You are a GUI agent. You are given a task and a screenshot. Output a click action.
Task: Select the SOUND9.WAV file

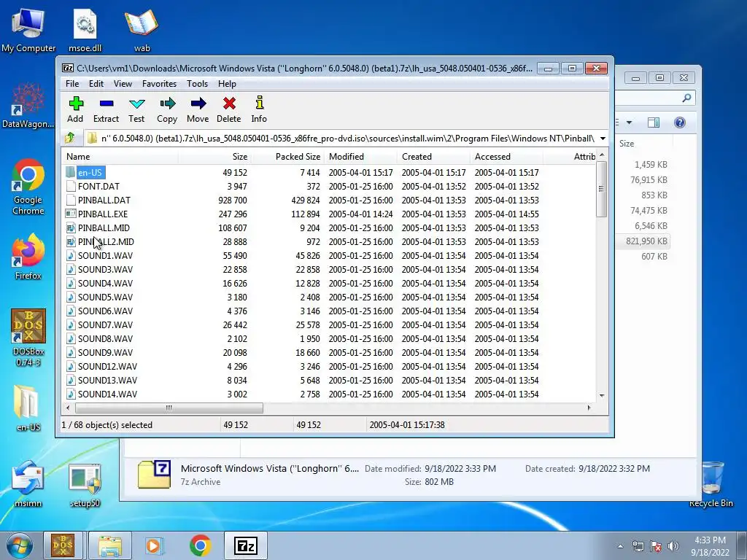(105, 352)
